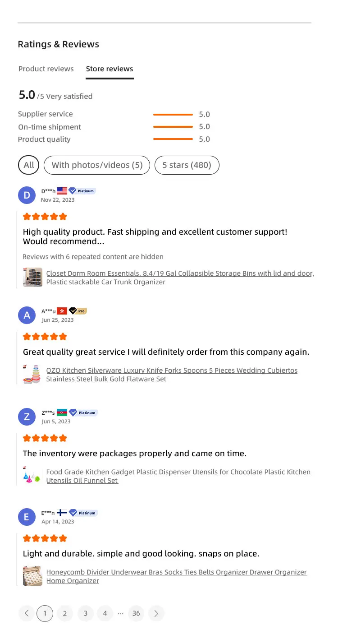Viewport: 338px width, 644px height.
Task: Filter by 5 stars (480)
Action: click(187, 165)
